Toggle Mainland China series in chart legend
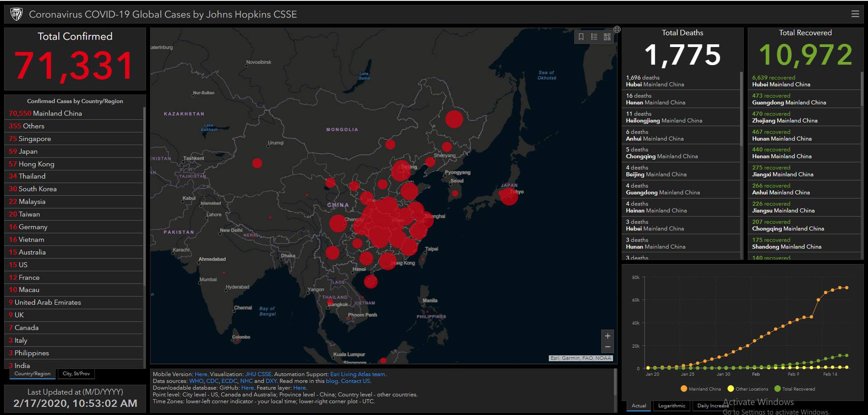Viewport: 868px width, 415px height. click(700, 389)
